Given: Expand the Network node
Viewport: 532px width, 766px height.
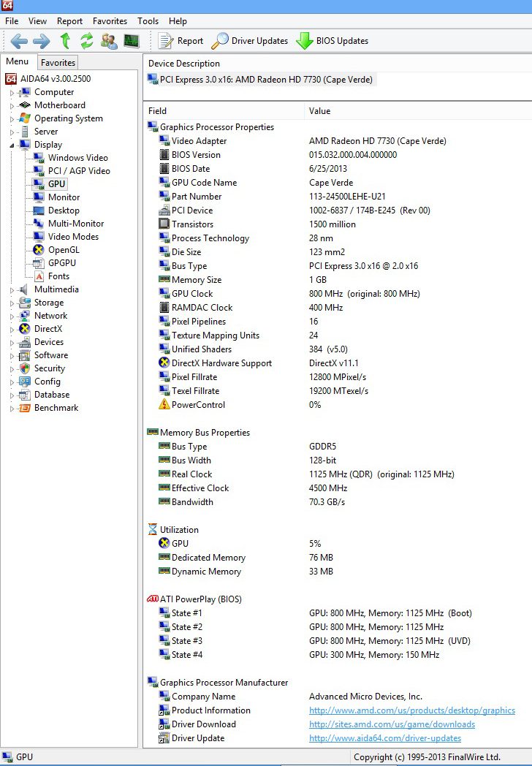Looking at the screenshot, I should [12, 316].
